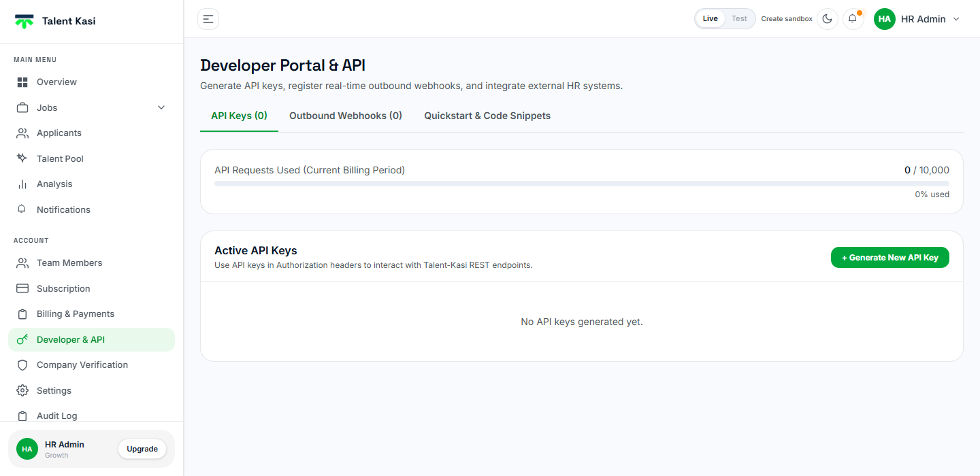Open Applicants menu item
This screenshot has height=476, width=980.
91,133
